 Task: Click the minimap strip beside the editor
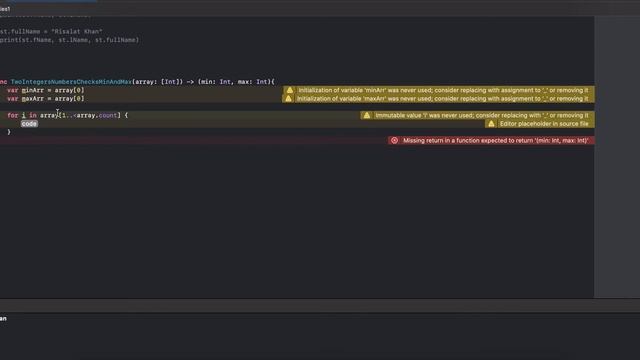[617, 157]
